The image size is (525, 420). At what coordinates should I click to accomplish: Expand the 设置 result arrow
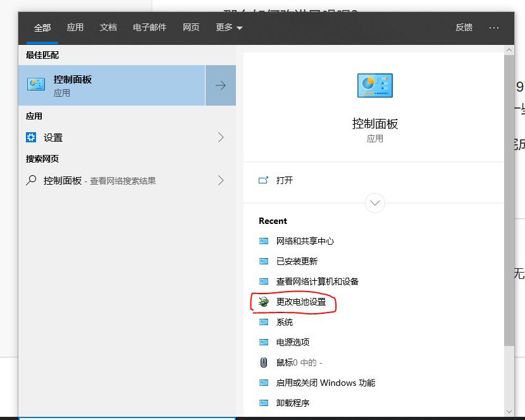coord(220,137)
